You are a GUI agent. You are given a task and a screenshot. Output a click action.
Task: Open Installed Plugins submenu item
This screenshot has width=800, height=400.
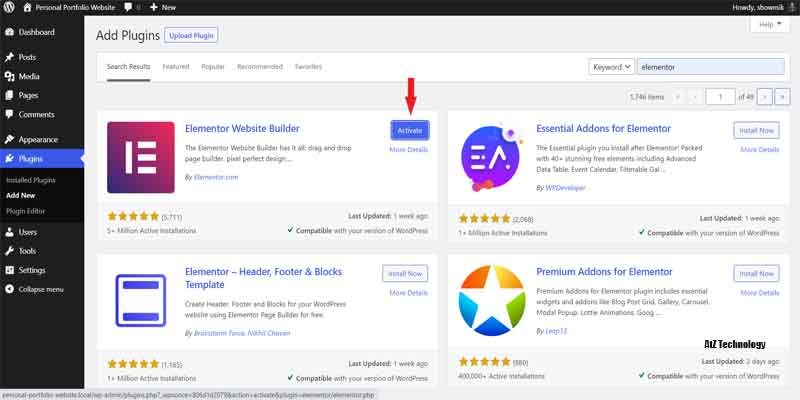point(31,180)
